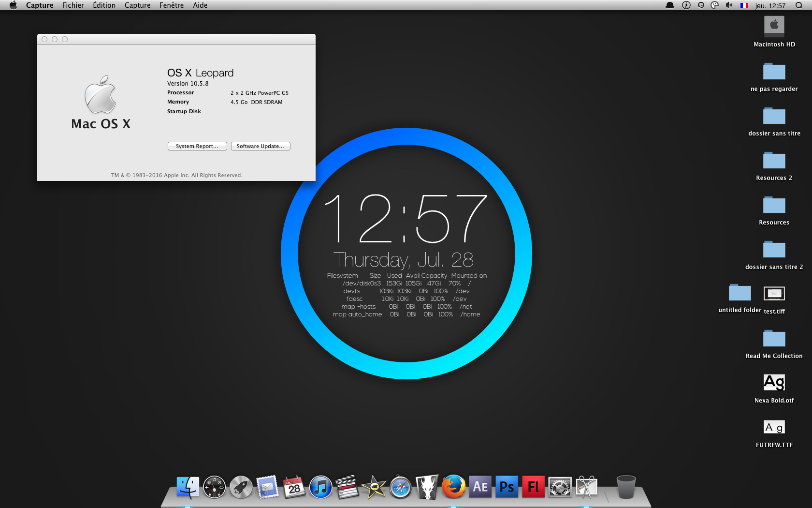This screenshot has width=812, height=508.
Task: Open French flag input menu
Action: pos(744,5)
